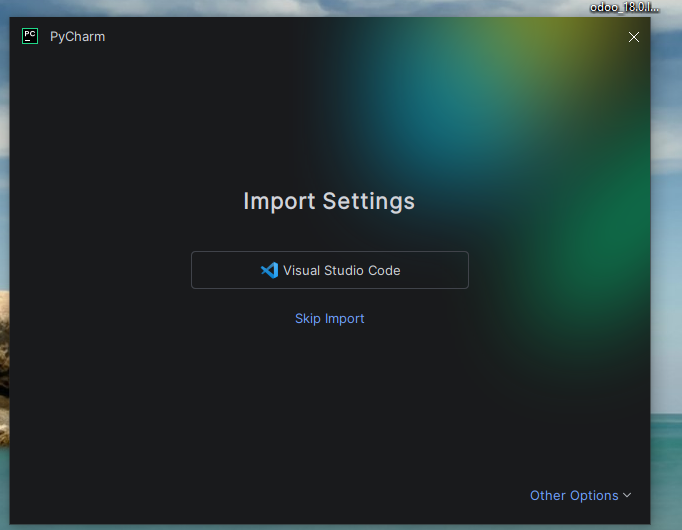Click the chevron arrow beside Other Options
The width and height of the screenshot is (682, 530).
coord(627,495)
